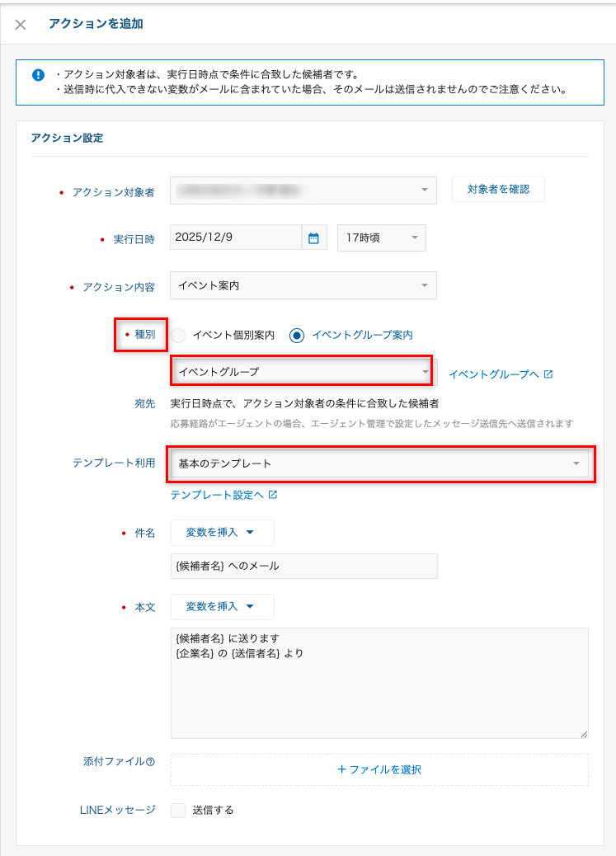Close the アクションを追加 dialog

pyautogui.click(x=21, y=25)
